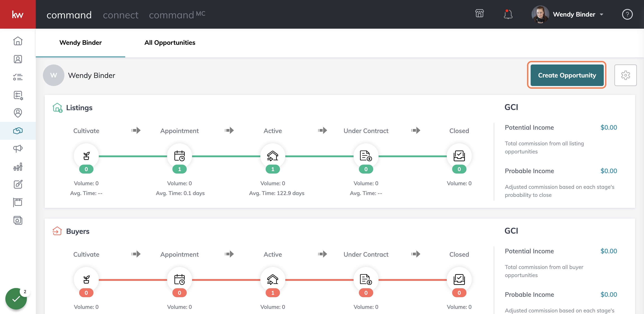
Task: Open Buyers Cultivate stage icon
Action: coord(86,280)
